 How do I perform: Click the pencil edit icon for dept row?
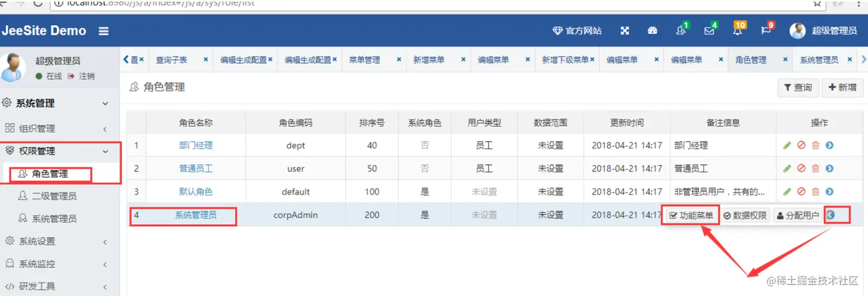pyautogui.click(x=787, y=145)
